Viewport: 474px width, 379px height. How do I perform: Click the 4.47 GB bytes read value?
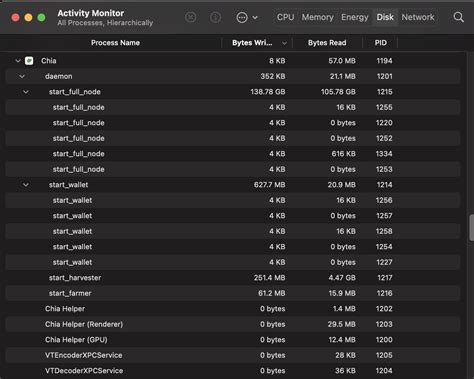(342, 278)
